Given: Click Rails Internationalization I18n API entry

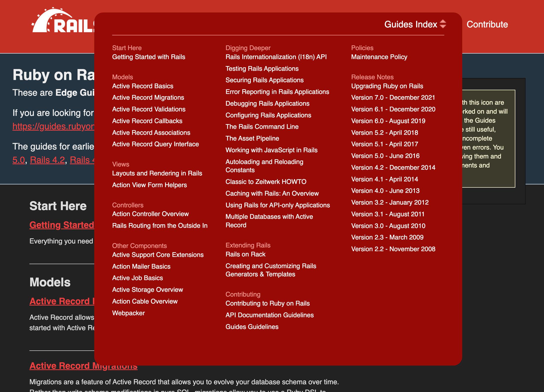Looking at the screenshot, I should [x=276, y=56].
